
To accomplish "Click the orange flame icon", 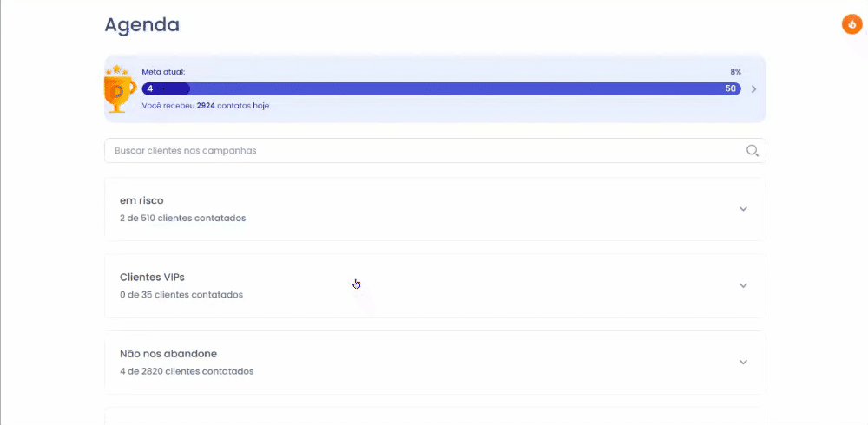I will coord(852,24).
